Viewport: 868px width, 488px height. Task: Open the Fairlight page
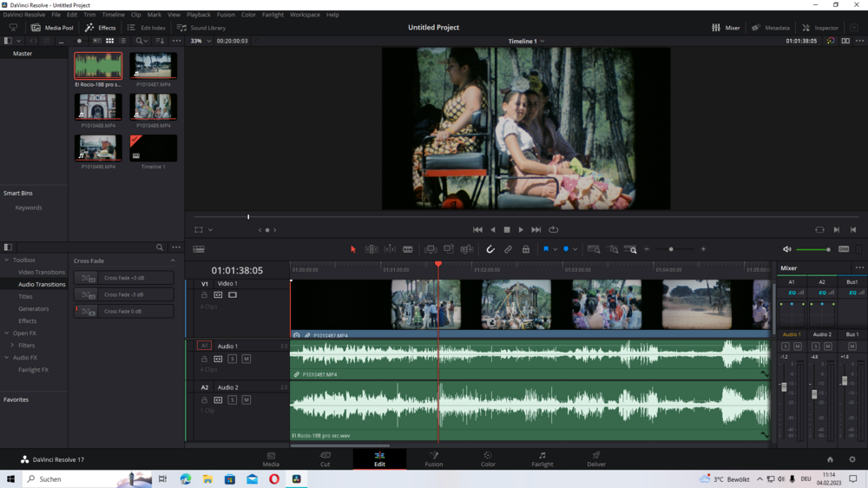tap(542, 458)
